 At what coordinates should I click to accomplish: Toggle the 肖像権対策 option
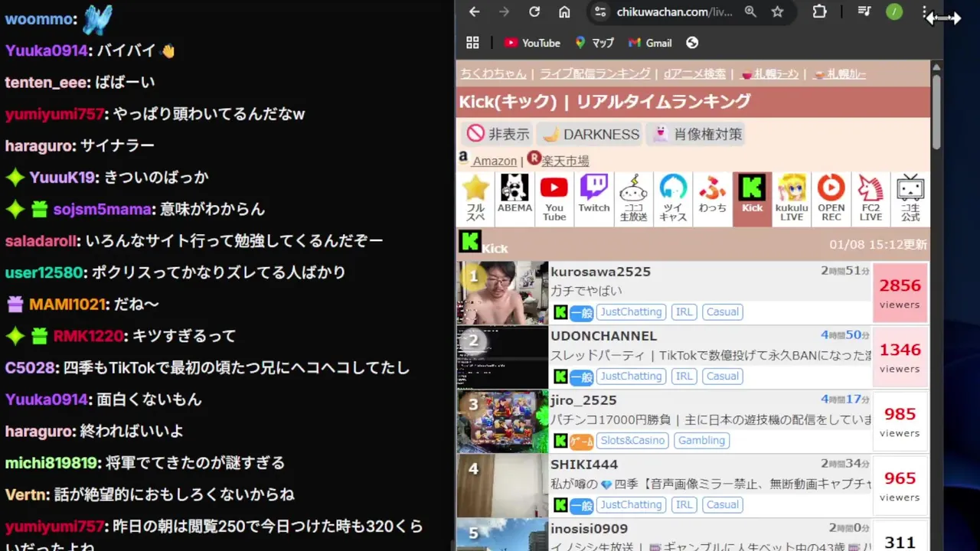click(x=697, y=134)
